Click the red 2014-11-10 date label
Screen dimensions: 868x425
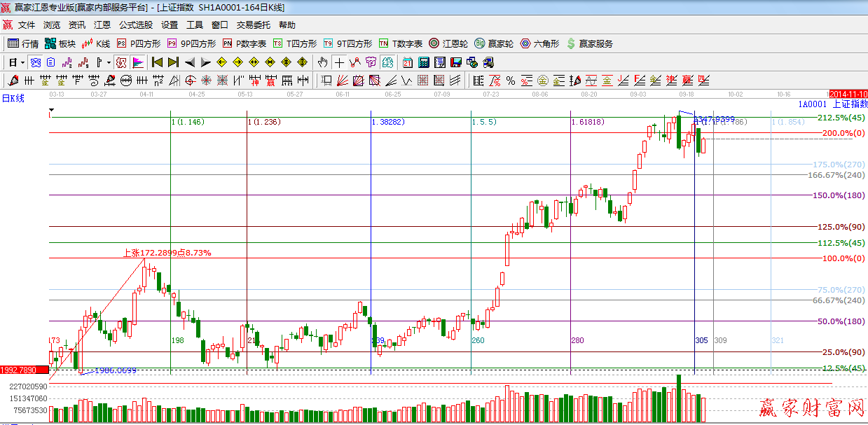click(x=848, y=94)
